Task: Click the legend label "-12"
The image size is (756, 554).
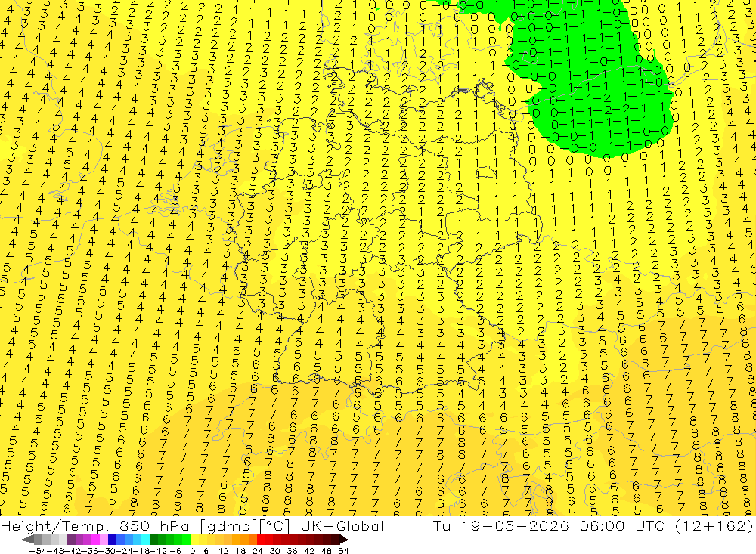Action: click(x=158, y=551)
